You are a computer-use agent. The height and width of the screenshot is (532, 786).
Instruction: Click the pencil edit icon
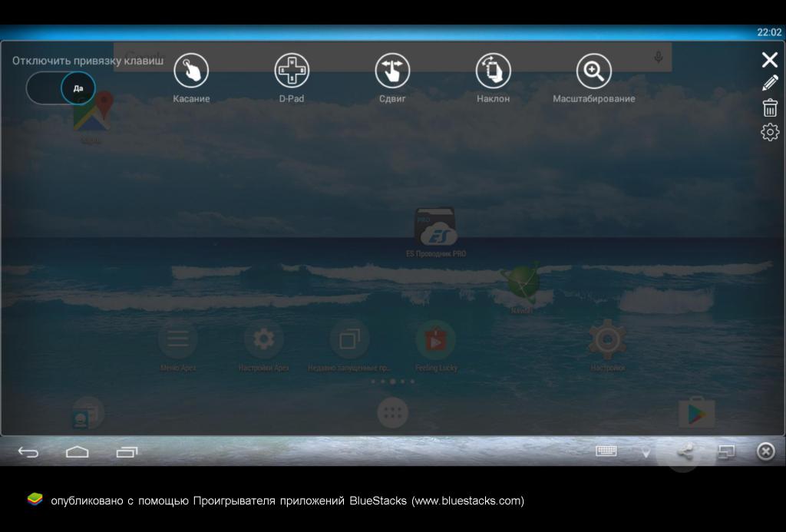click(770, 83)
